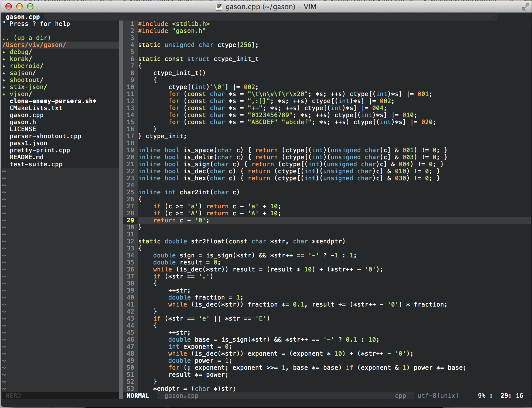The width and height of the screenshot is (532, 408).
Task: Click the document icon in the title bar
Action: tap(219, 6)
